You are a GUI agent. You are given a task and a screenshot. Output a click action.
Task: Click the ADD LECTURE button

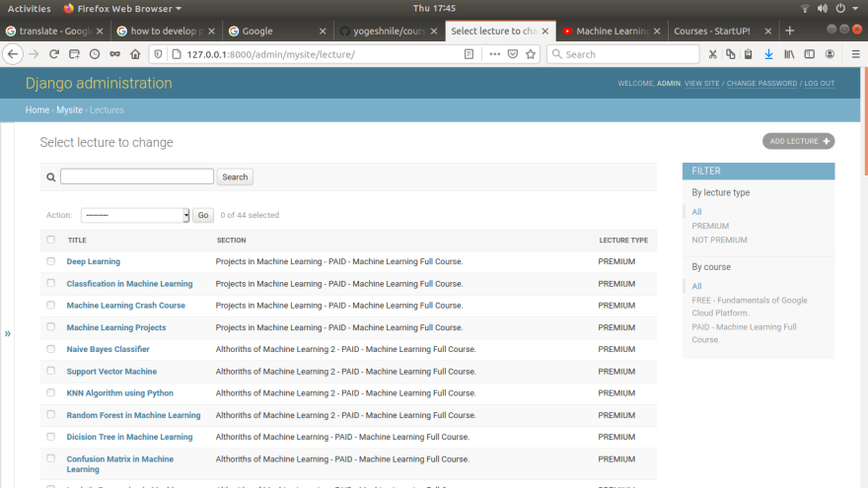click(798, 141)
